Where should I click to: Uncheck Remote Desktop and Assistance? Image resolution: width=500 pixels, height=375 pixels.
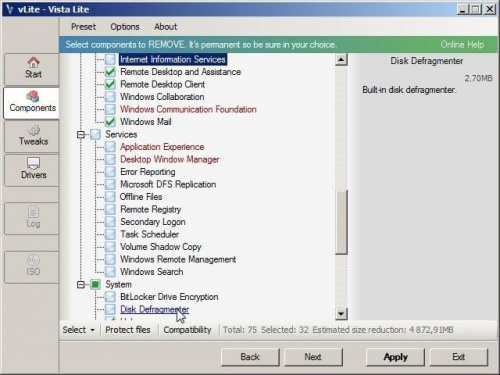pyautogui.click(x=110, y=72)
